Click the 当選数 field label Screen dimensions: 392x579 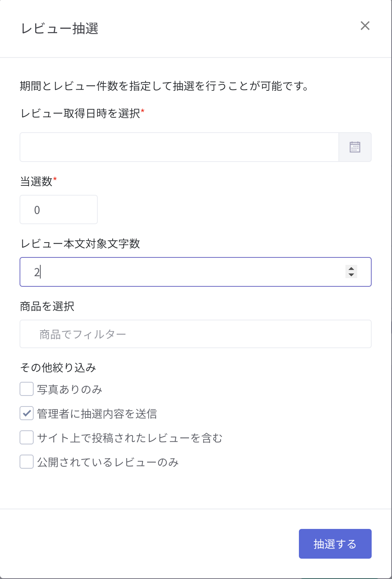(x=36, y=182)
